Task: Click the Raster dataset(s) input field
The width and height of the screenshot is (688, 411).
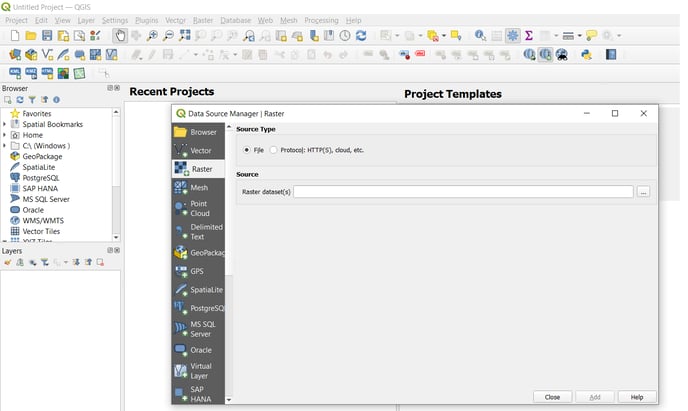Action: tap(463, 192)
